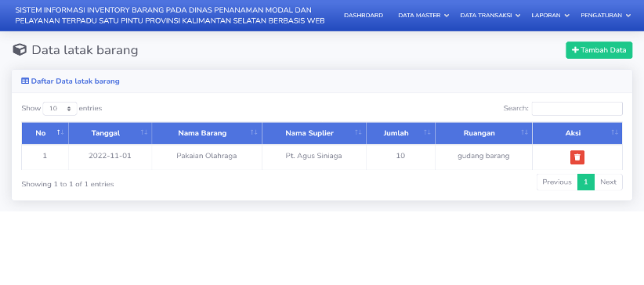Click the gudang barang cell
Image resolution: width=644 pixels, height=285 pixels.
point(483,156)
